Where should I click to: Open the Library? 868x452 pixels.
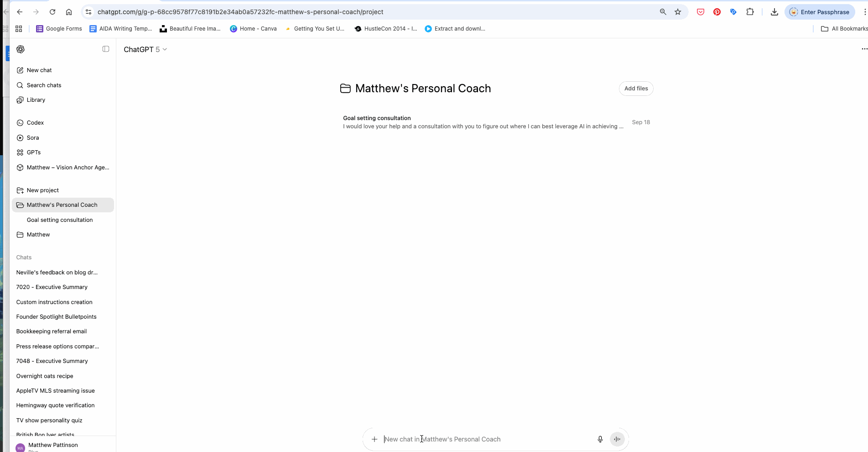coord(63,100)
